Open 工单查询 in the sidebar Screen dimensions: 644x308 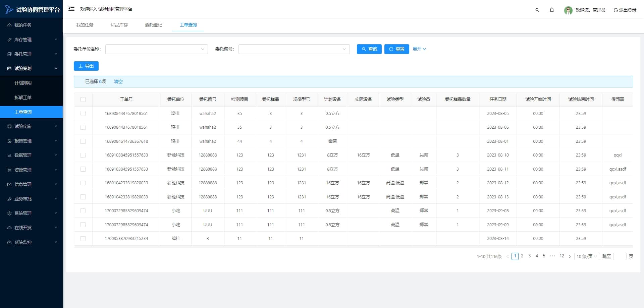pos(31,112)
